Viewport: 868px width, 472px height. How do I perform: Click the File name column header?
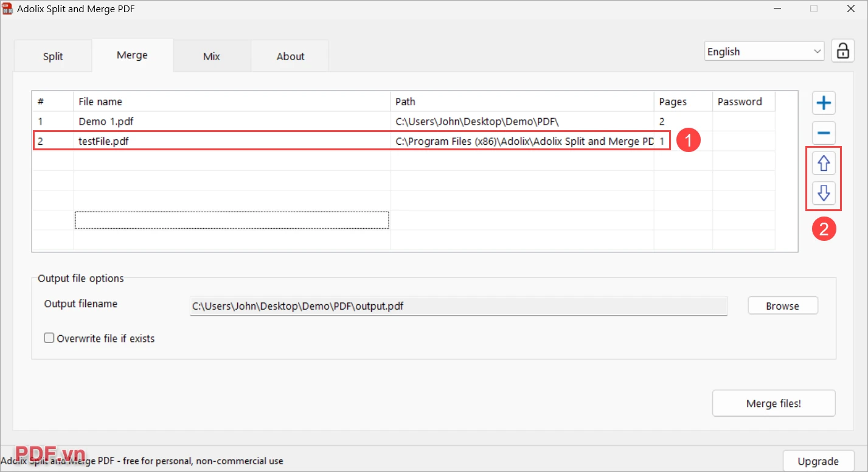232,102
